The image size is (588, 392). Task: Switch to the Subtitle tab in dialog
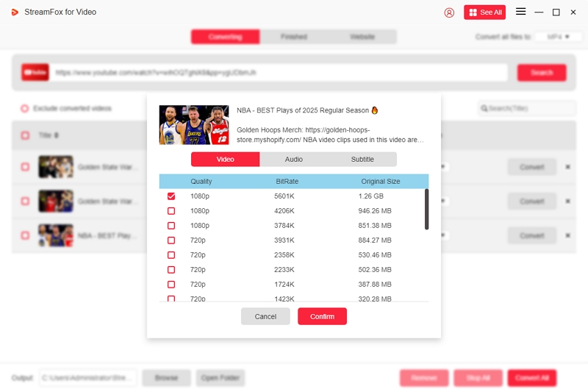pos(362,160)
